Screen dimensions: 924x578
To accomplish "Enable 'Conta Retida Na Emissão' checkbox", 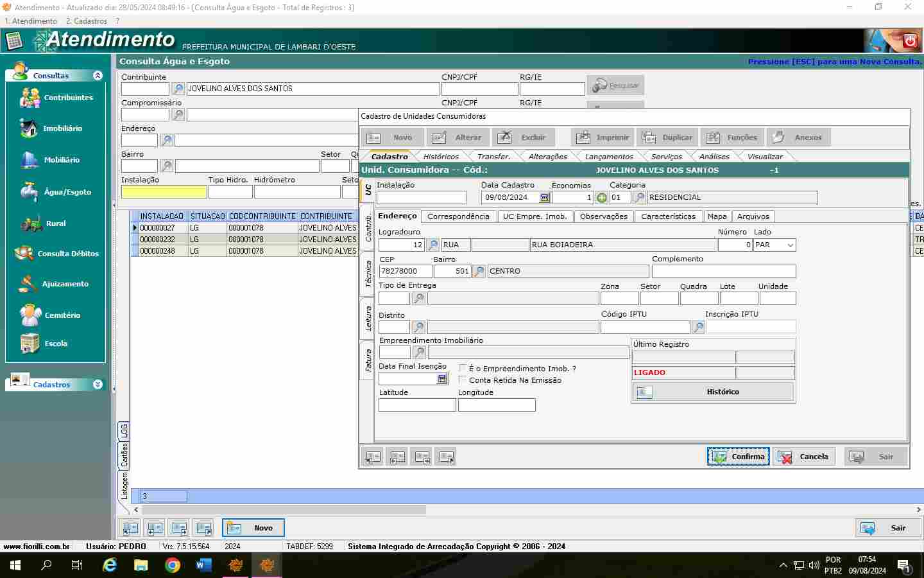I will click(463, 380).
